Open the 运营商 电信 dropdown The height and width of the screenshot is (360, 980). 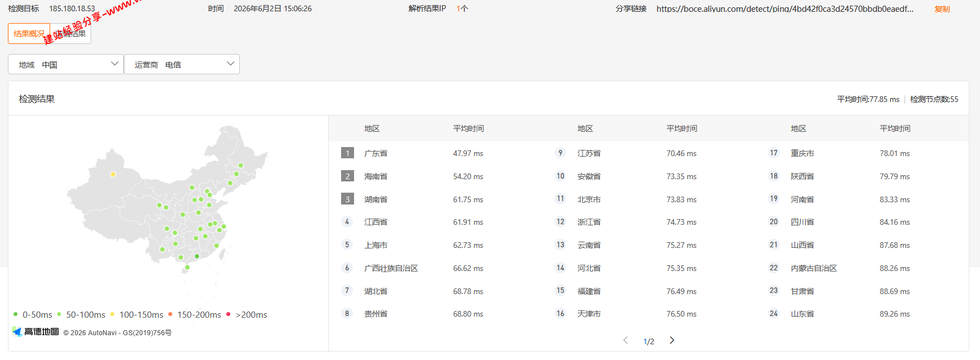coord(182,64)
